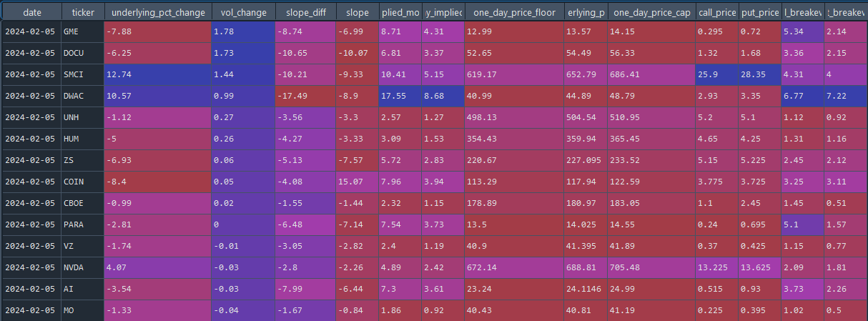Click the put_price column header
Viewport: 868px width, 321px height.
click(760, 11)
